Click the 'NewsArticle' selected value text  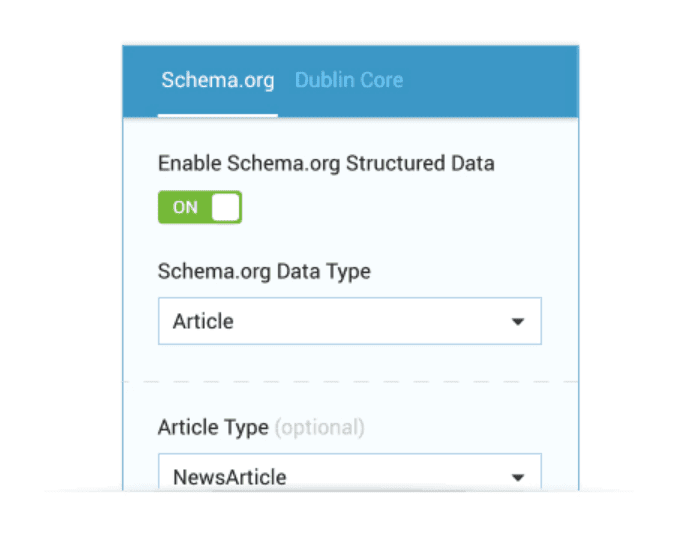230,477
